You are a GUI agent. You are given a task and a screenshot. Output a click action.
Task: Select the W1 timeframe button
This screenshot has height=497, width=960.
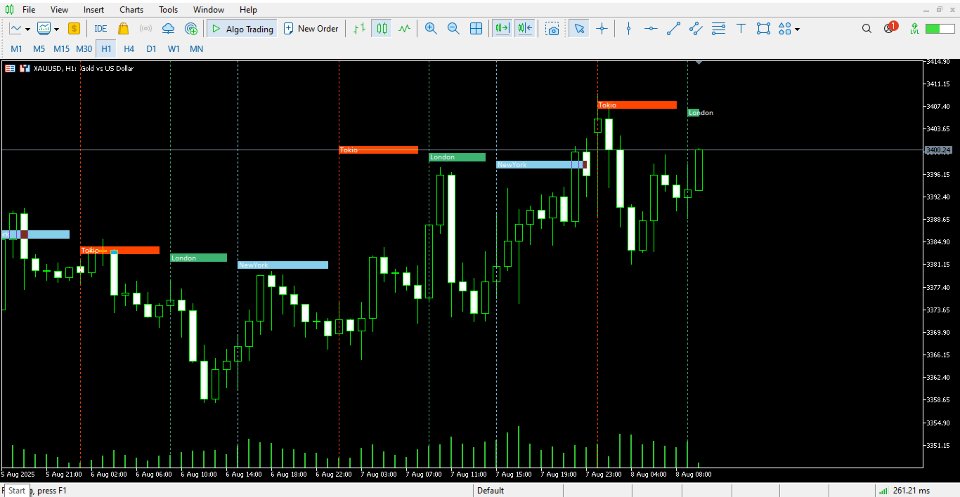(x=174, y=48)
